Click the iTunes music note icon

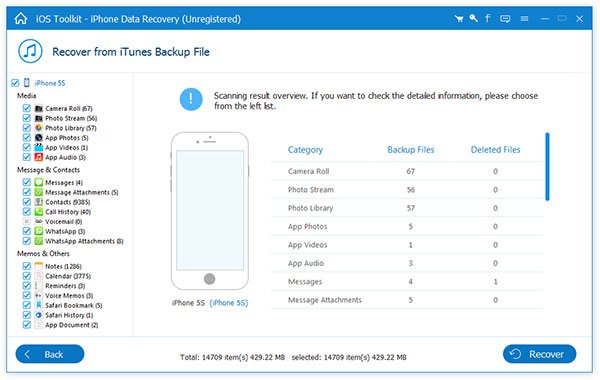30,51
